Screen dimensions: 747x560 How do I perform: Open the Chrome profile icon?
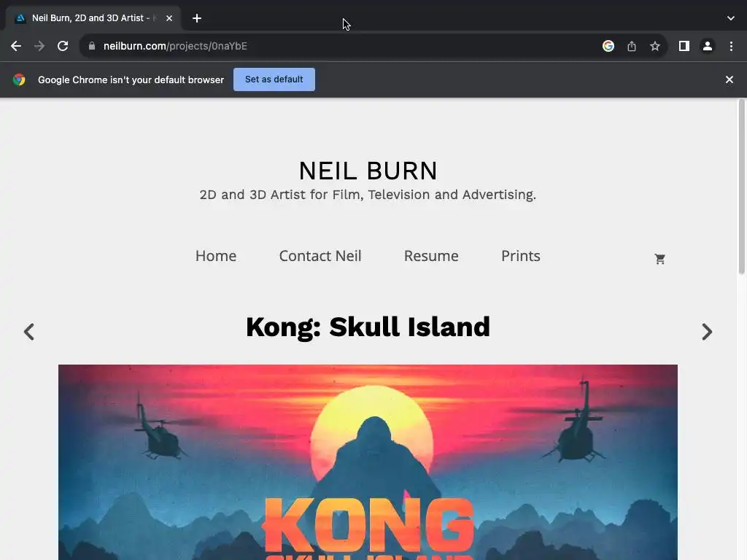click(708, 46)
